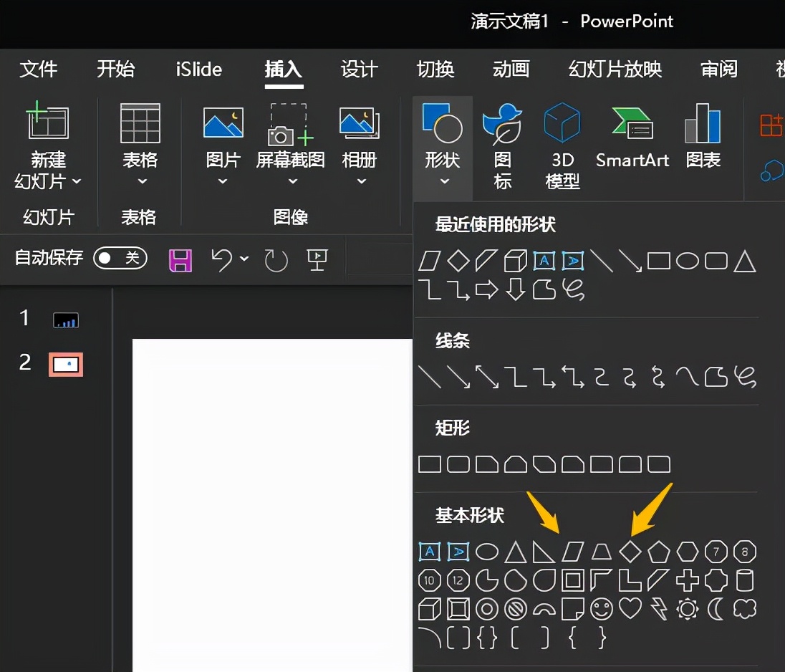This screenshot has width=785, height=672.
Task: Insert a SmartArt graphic
Action: pos(632,138)
